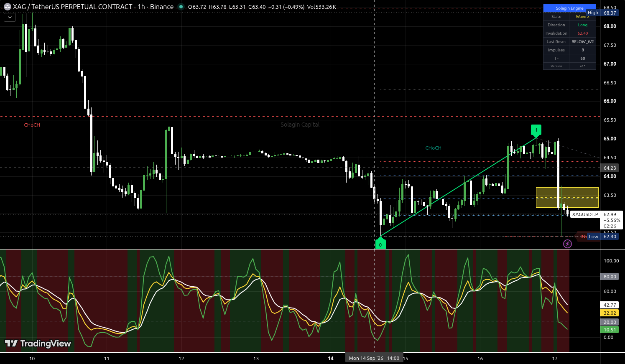The image size is (625, 364).
Task: Click the yellow 32.02 oscillator value label
Action: pos(610,313)
